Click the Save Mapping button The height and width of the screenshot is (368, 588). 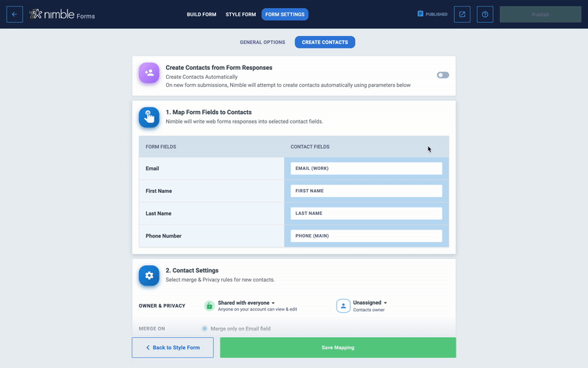pyautogui.click(x=338, y=347)
